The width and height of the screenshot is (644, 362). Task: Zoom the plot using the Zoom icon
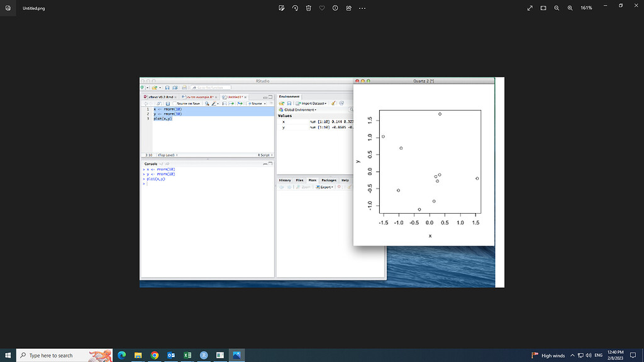pyautogui.click(x=304, y=187)
